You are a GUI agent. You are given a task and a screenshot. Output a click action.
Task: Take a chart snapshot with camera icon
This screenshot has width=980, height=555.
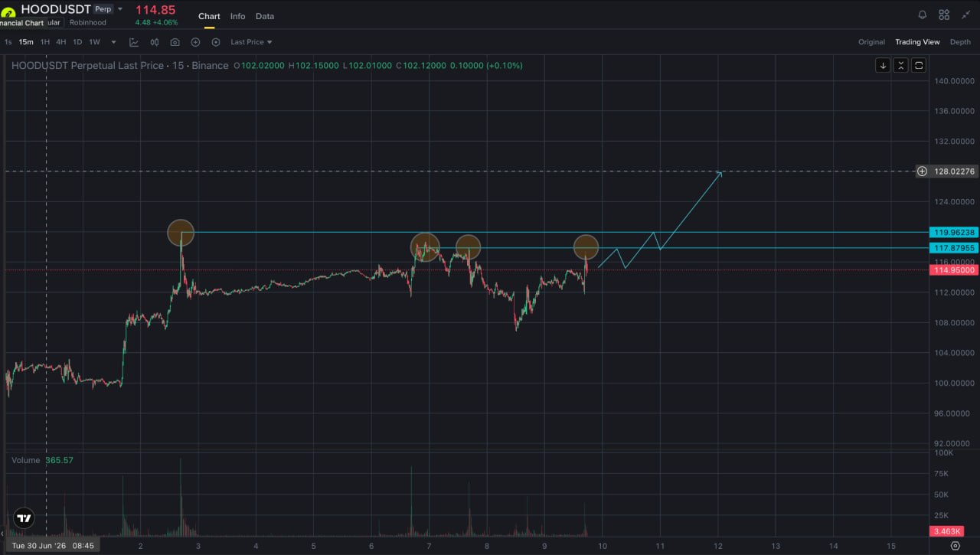pyautogui.click(x=175, y=42)
